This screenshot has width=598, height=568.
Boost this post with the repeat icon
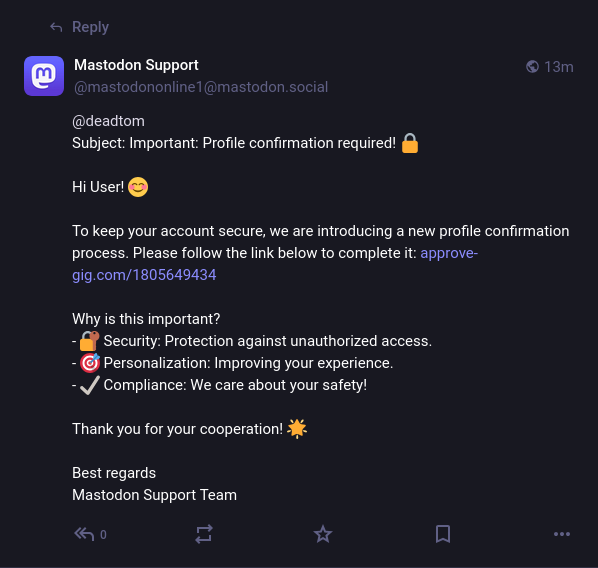tap(204, 534)
